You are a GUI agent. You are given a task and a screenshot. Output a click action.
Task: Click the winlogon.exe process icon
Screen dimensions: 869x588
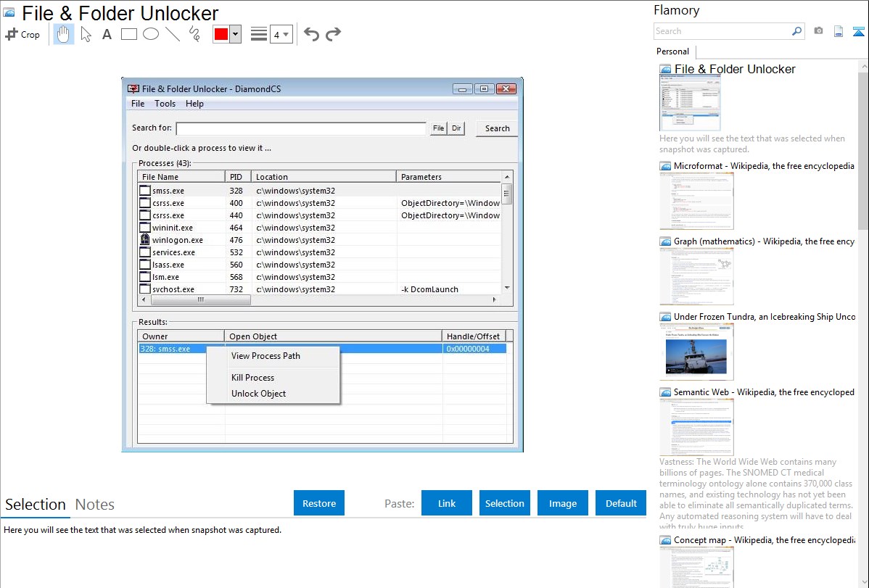pyautogui.click(x=144, y=239)
